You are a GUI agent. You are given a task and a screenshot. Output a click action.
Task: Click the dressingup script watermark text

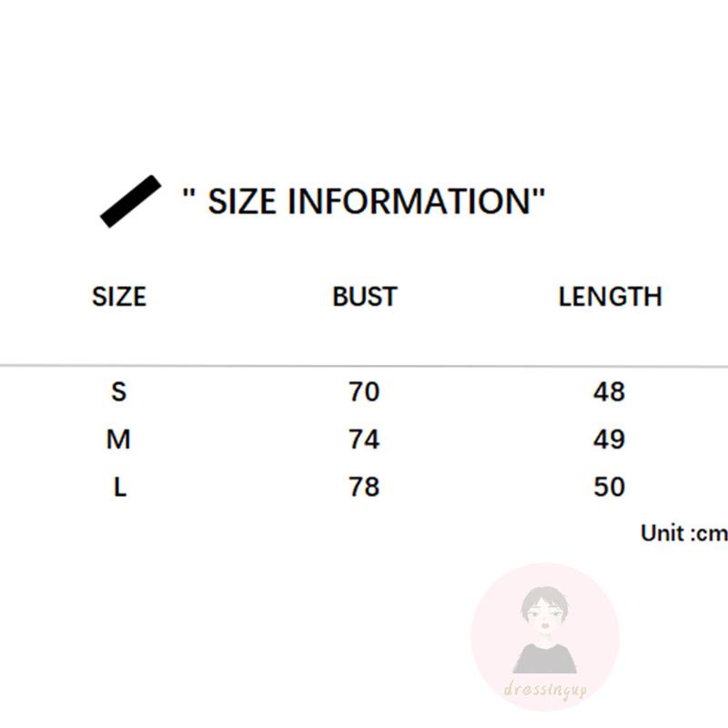pyautogui.click(x=545, y=691)
